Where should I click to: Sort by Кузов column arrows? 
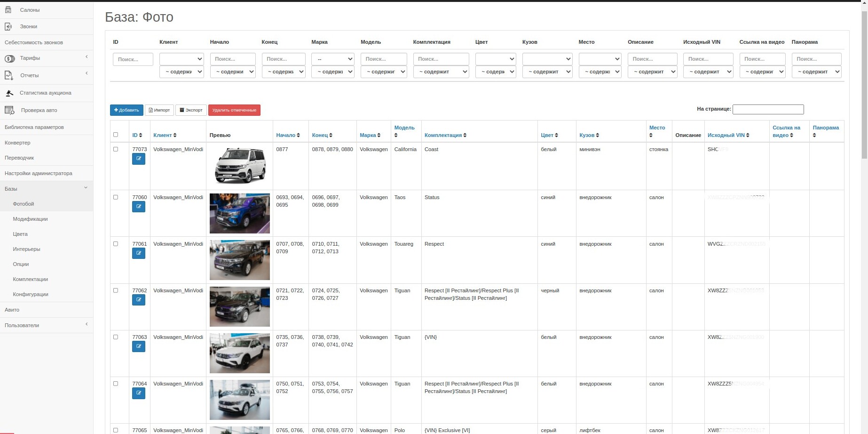(x=598, y=136)
